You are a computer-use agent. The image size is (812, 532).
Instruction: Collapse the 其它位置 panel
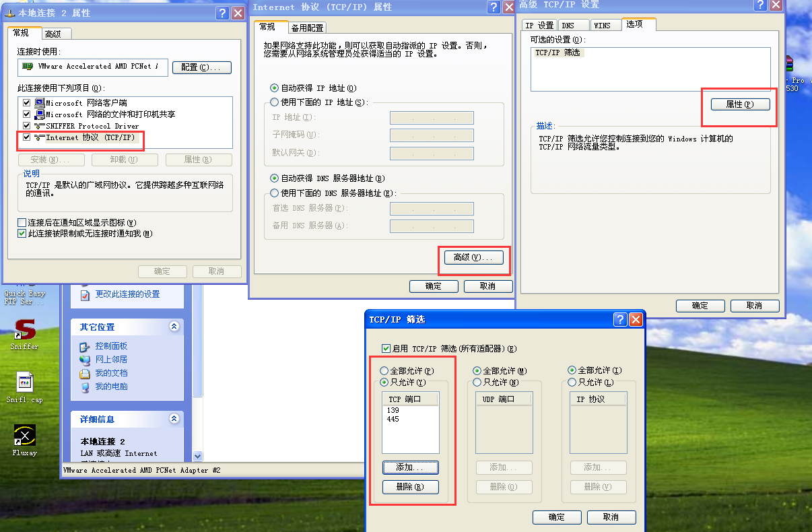(174, 326)
